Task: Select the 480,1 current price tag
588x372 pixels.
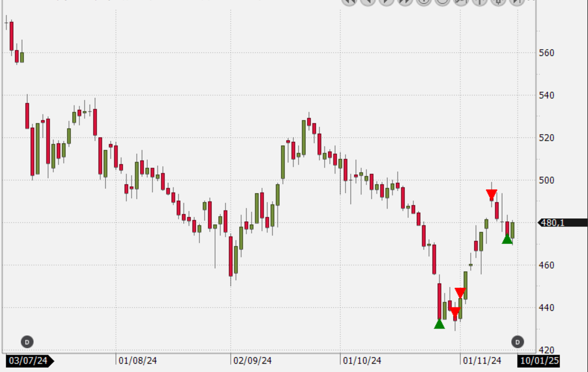Action: pos(562,223)
